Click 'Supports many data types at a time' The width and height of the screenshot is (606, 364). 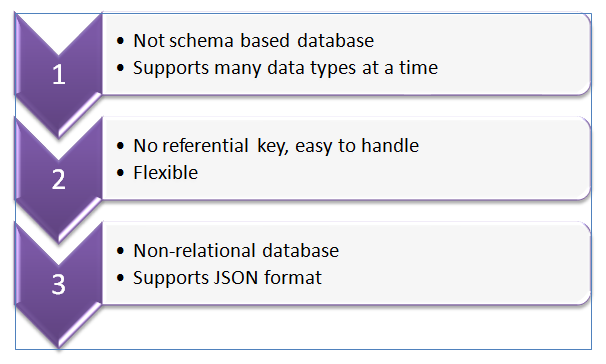point(285,68)
